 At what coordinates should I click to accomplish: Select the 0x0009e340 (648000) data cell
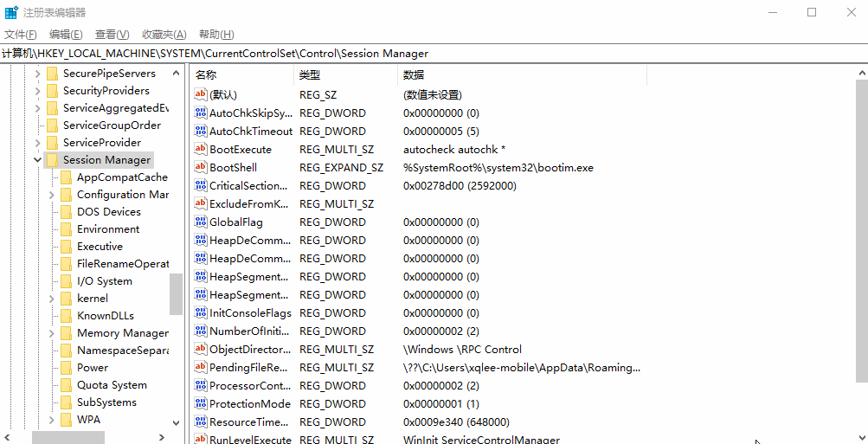click(456, 421)
